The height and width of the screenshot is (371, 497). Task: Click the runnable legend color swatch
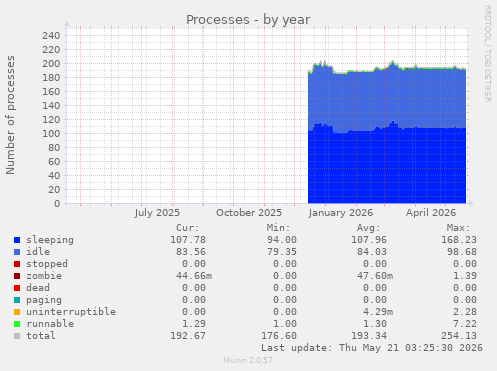pyautogui.click(x=17, y=324)
